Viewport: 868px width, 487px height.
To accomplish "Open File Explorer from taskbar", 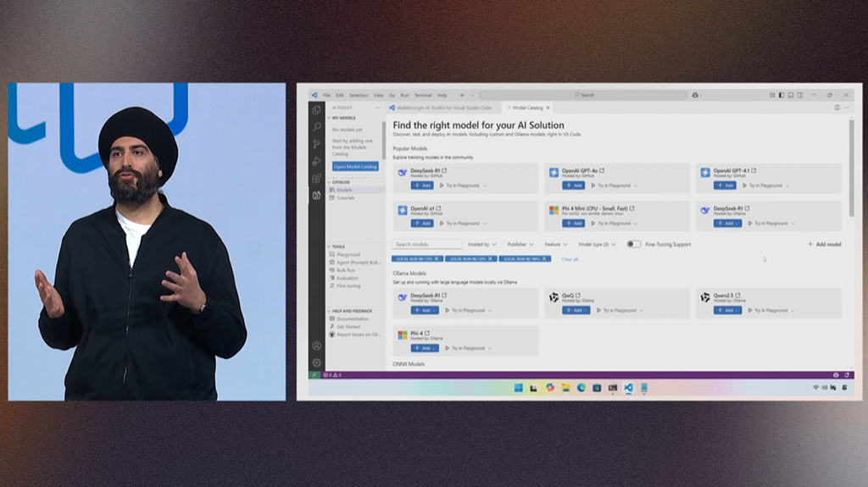I will pos(565,388).
